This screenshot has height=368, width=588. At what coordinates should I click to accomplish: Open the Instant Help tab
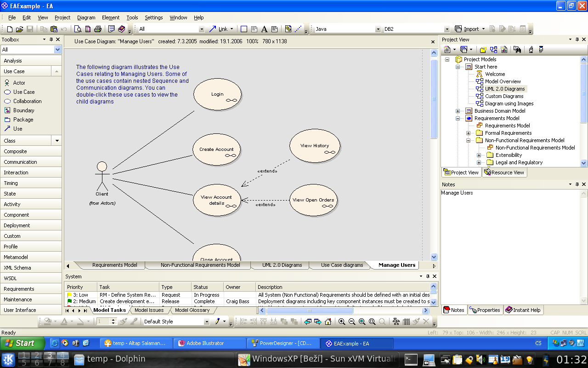(x=524, y=310)
